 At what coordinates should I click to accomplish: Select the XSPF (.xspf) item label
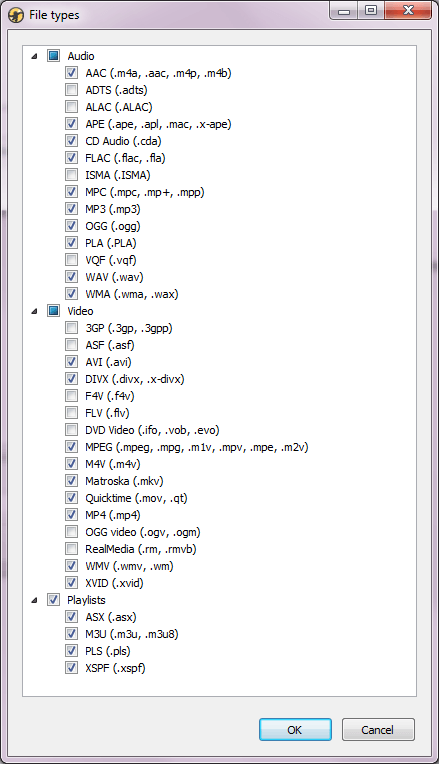(x=115, y=668)
